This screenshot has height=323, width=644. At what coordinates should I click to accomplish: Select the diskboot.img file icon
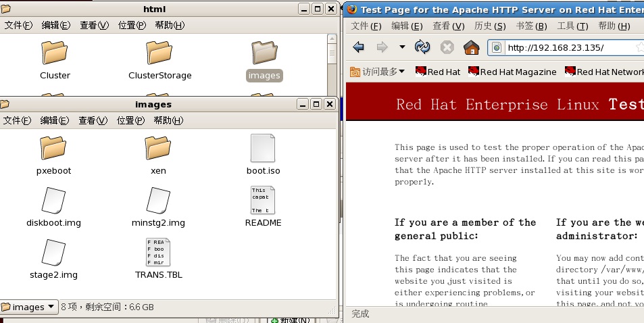click(x=53, y=201)
